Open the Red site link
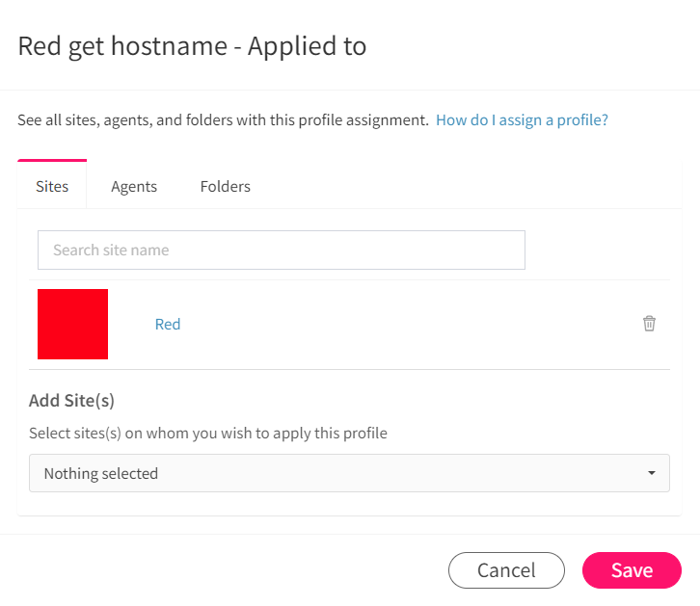Screen dimensions: 700x606 tap(168, 324)
